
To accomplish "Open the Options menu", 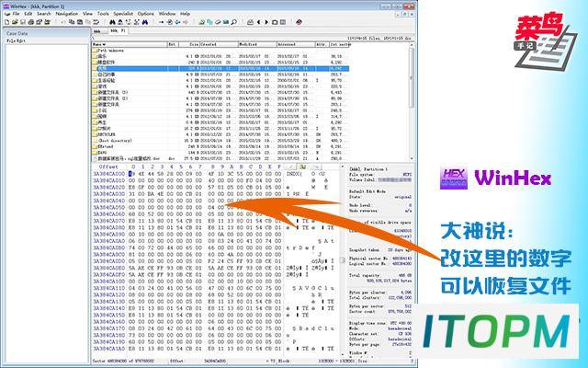I will 145,14.
